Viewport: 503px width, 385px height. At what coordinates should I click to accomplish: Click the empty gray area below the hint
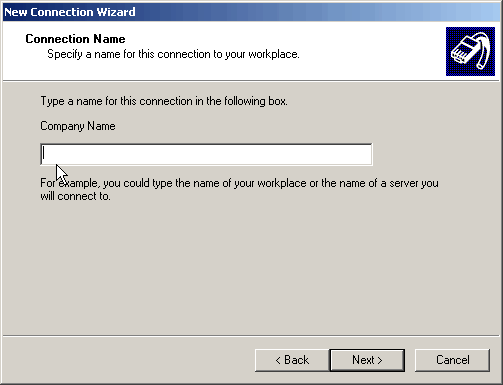pos(251,267)
